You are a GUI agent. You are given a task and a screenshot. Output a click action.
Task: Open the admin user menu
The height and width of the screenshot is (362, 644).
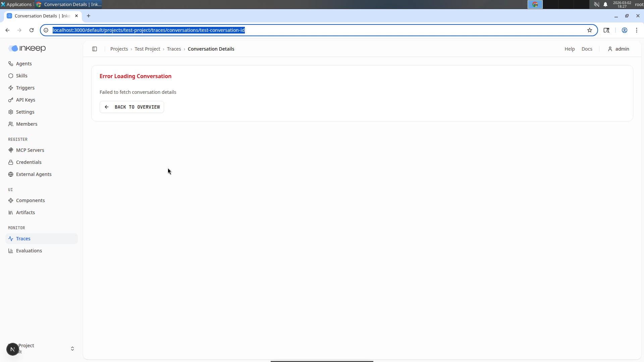(x=619, y=49)
